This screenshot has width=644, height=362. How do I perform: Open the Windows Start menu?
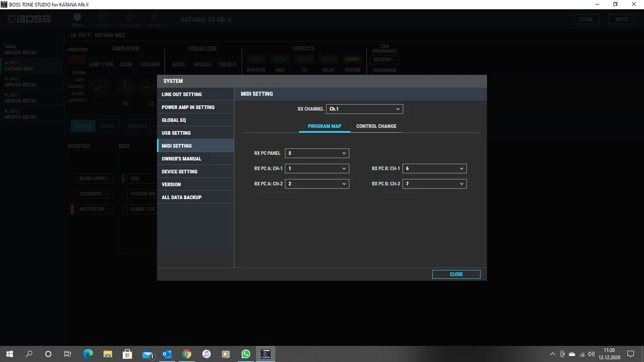click(x=10, y=354)
